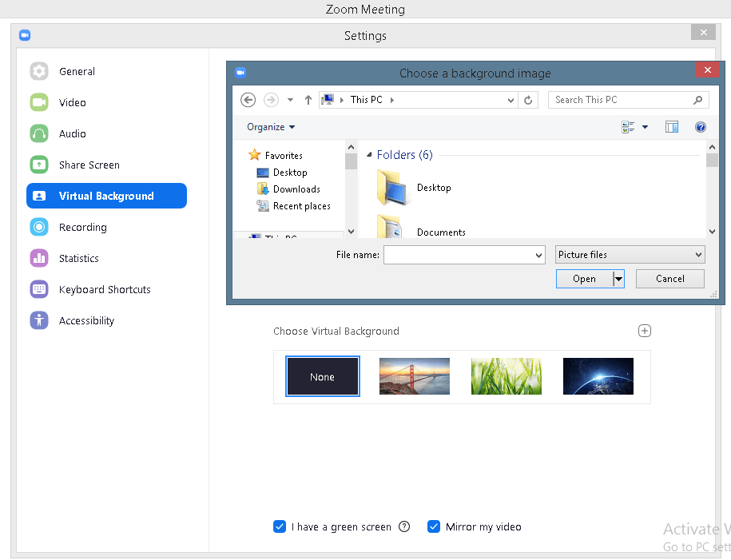
Task: Open the Desktop folder icon in Folders
Action: pyautogui.click(x=393, y=188)
